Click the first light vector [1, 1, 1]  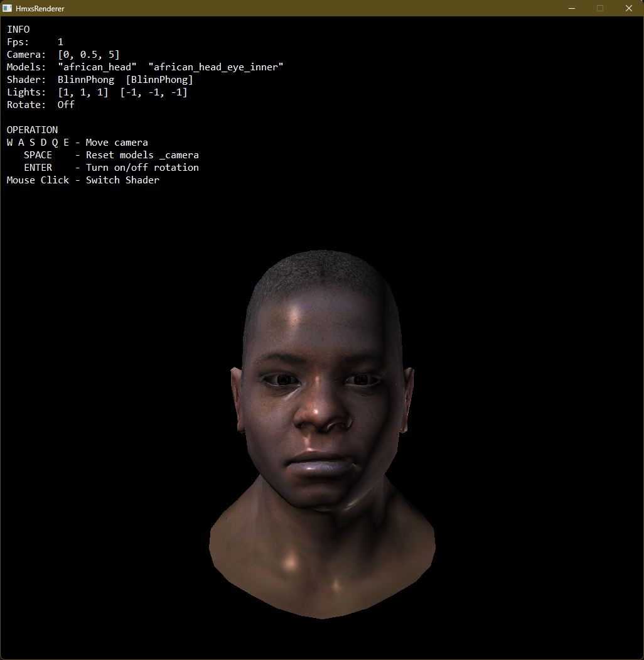[x=83, y=92]
